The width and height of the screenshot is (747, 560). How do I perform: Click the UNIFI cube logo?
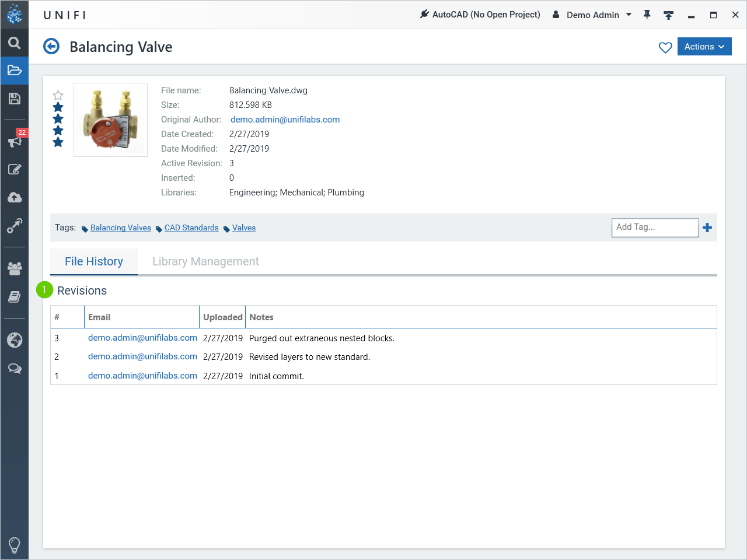pyautogui.click(x=15, y=15)
